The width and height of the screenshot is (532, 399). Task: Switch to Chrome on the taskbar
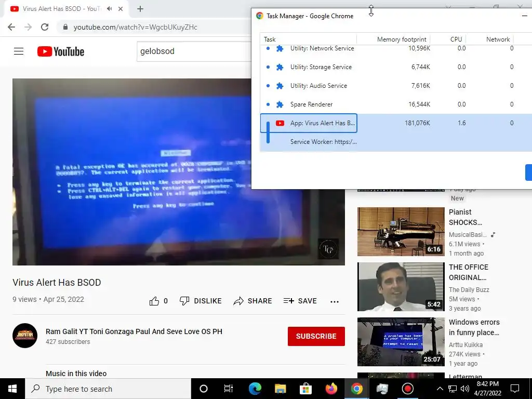coord(356,389)
